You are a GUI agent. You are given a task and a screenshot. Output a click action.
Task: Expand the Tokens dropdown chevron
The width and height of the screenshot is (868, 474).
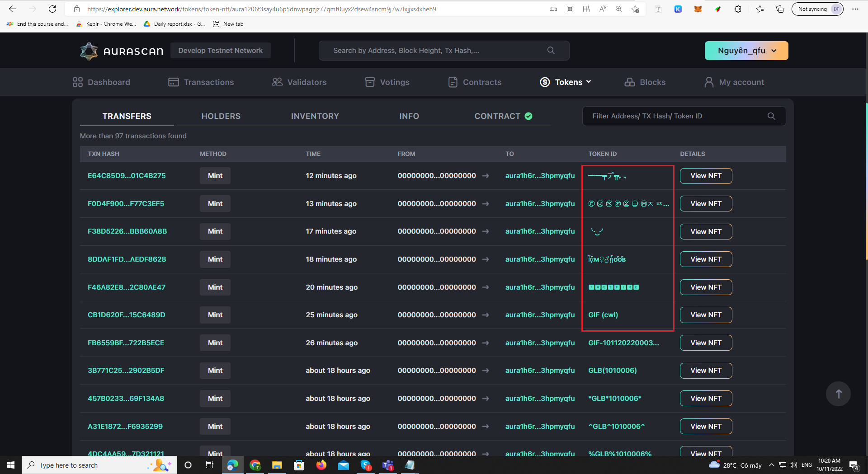click(589, 82)
